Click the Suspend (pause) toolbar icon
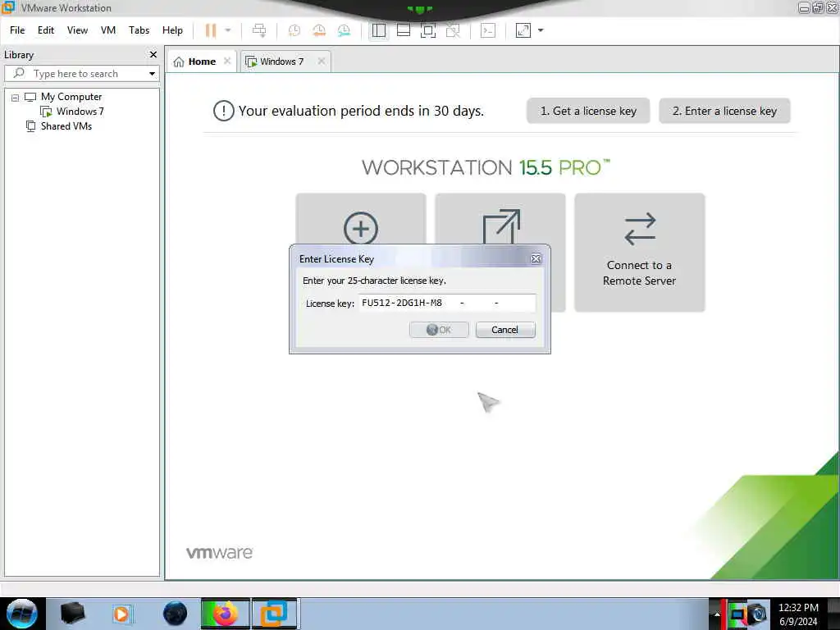Viewport: 840px width, 630px height. pos(211,30)
